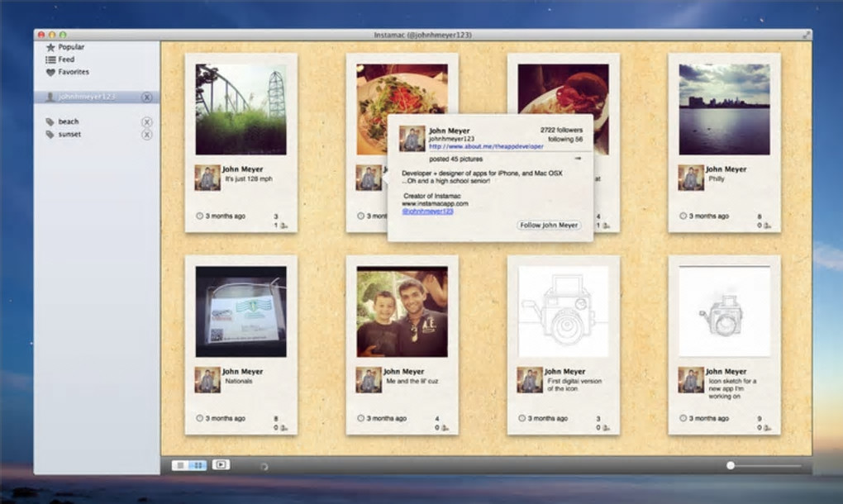Click avatar on 'Me and the lil' cuz' card
This screenshot has height=504, width=843.
coord(369,380)
